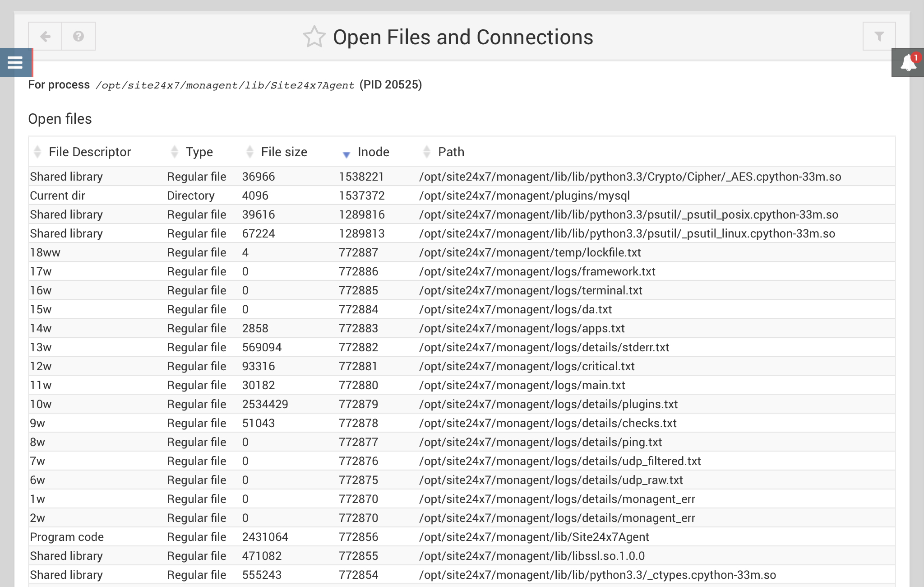
Task: Click the back arrow button
Action: point(45,36)
